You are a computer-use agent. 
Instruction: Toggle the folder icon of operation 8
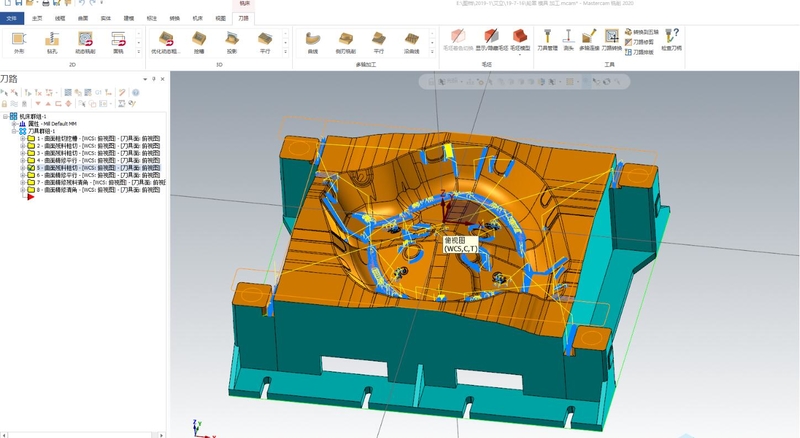pos(31,189)
